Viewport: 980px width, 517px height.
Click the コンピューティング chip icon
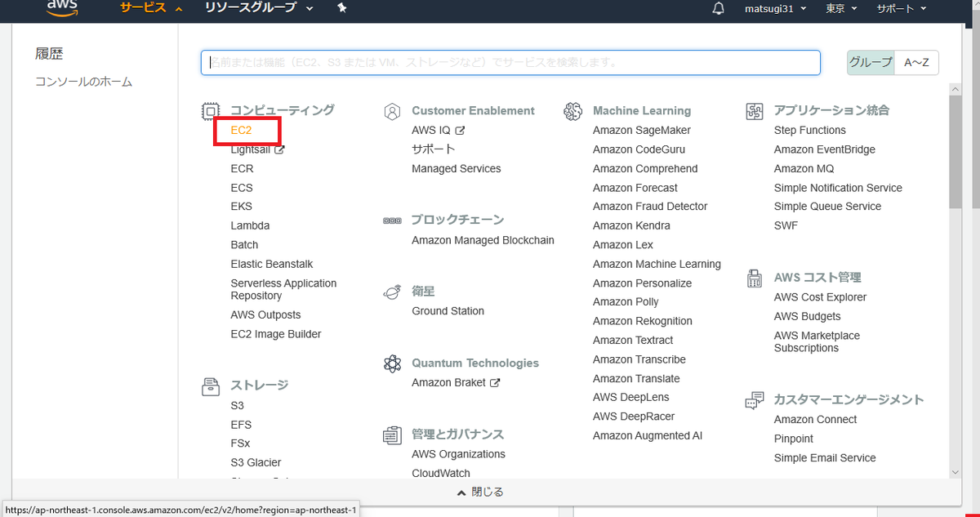211,110
